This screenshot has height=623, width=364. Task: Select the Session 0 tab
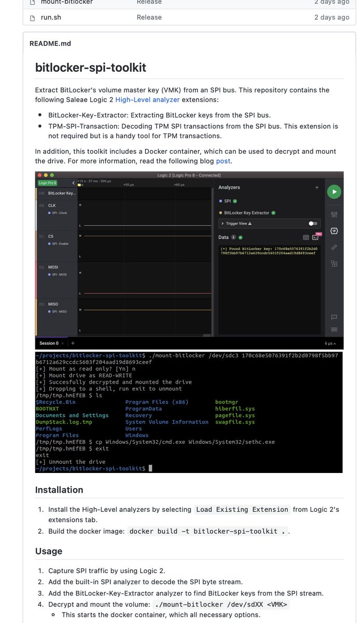tap(49, 343)
